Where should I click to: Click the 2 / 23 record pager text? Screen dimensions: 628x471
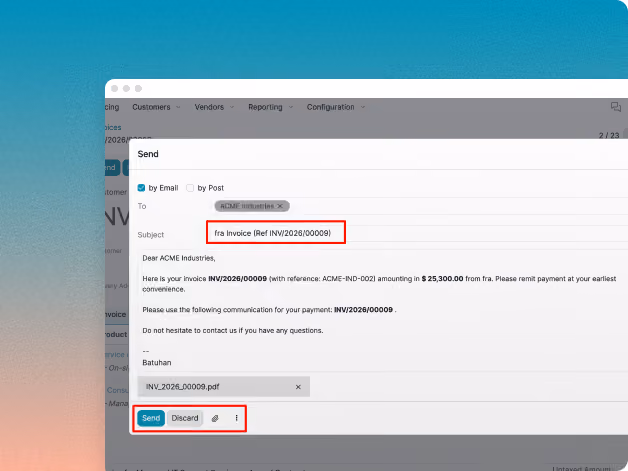pos(609,135)
